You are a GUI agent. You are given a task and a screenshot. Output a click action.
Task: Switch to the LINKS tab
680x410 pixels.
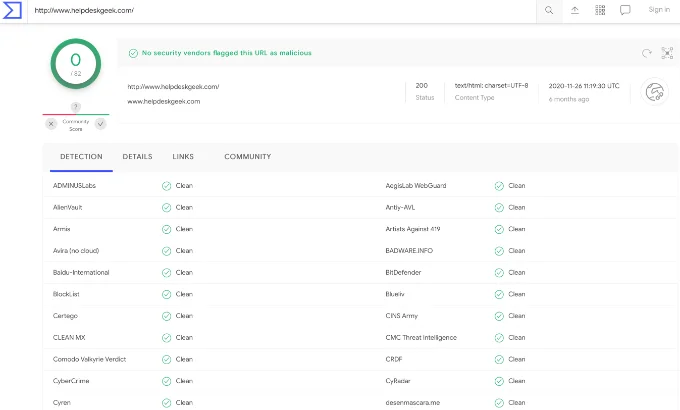(183, 157)
